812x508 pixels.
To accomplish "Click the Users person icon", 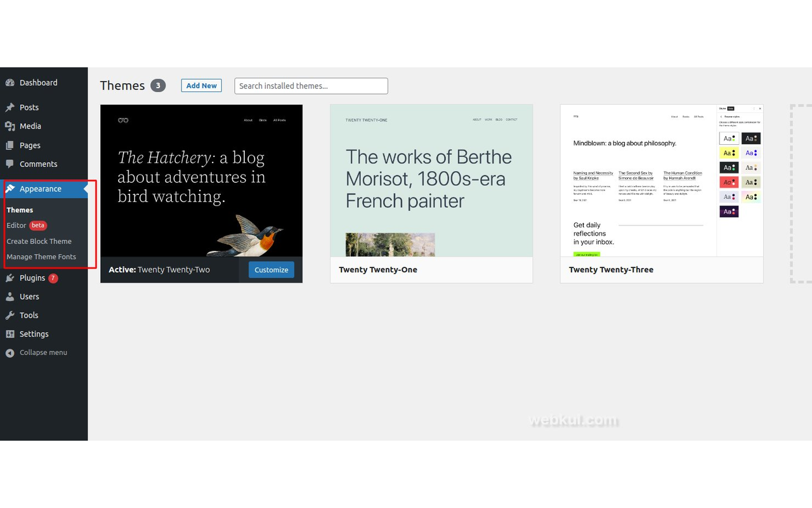I will click(x=10, y=297).
